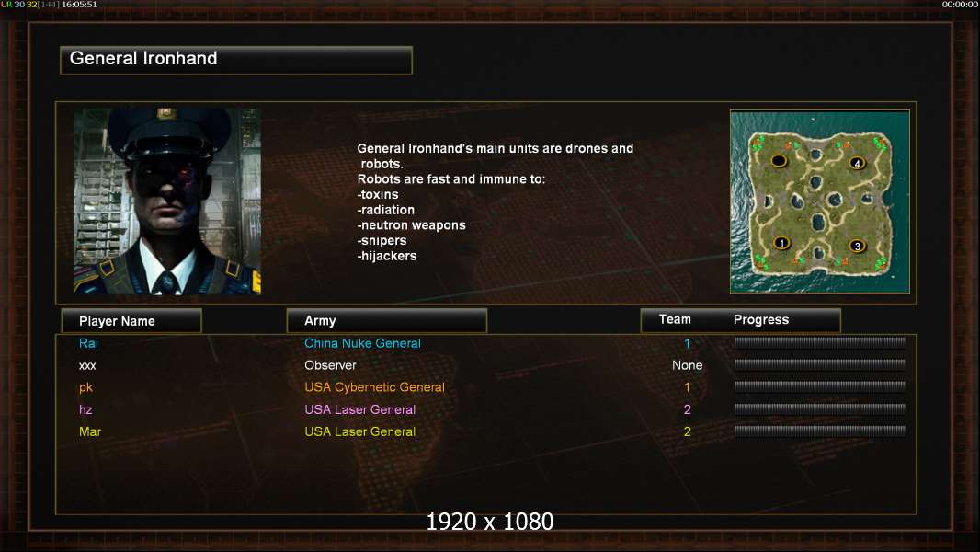
Task: Click General Ironhand's portrait image
Action: [x=167, y=201]
